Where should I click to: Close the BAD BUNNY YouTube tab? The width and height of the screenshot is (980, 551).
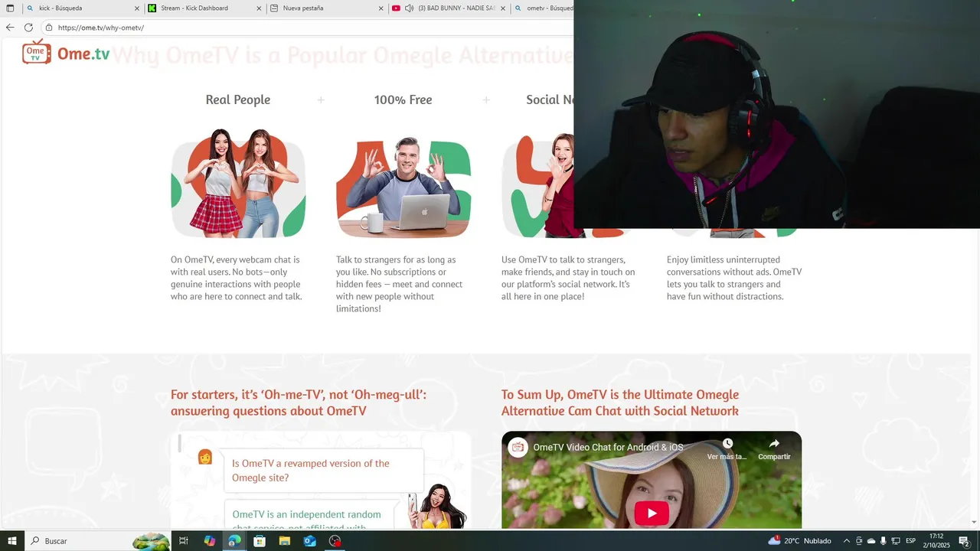pos(503,8)
